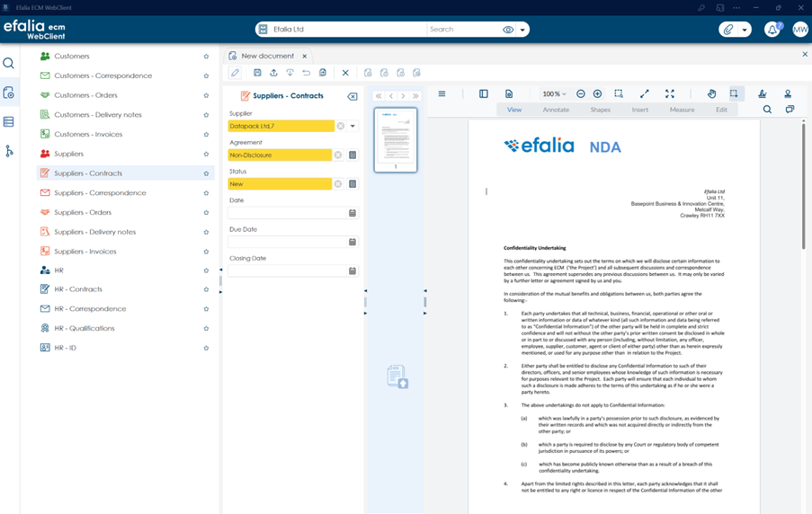
Task: Open the Closing Date calendar picker
Action: 352,270
